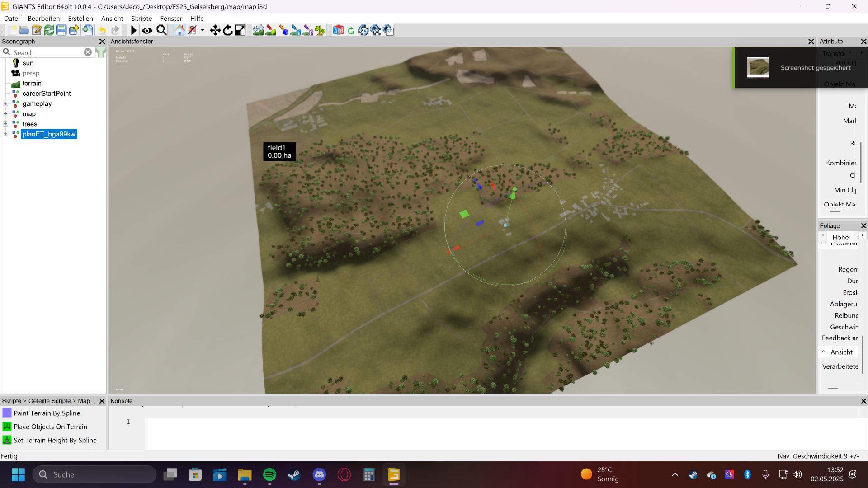Click the notepad edit icon in toolbar

click(x=37, y=30)
